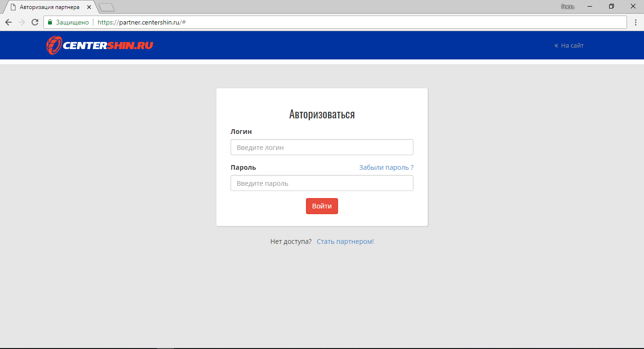The height and width of the screenshot is (349, 644).
Task: Click the browser forward arrow
Action: tap(21, 22)
